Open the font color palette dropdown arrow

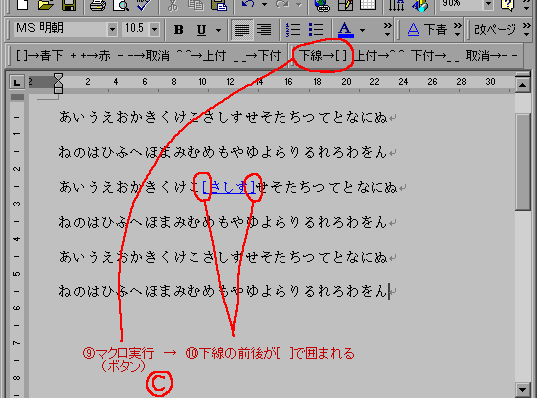362,30
